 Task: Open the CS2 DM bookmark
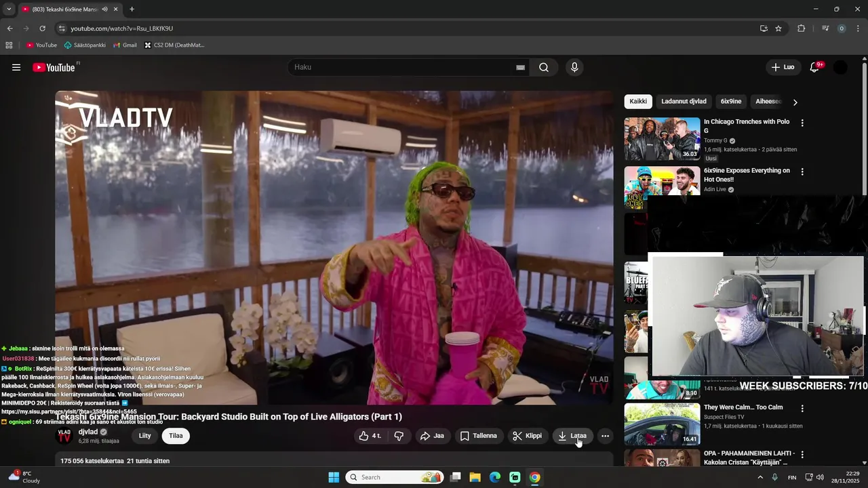pyautogui.click(x=174, y=45)
